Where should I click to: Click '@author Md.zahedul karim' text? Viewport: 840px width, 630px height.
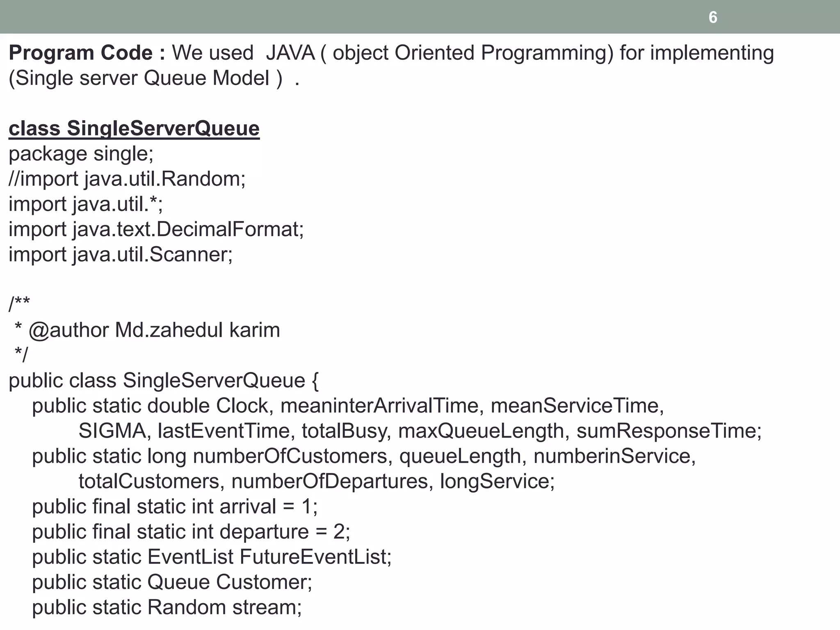tap(154, 330)
